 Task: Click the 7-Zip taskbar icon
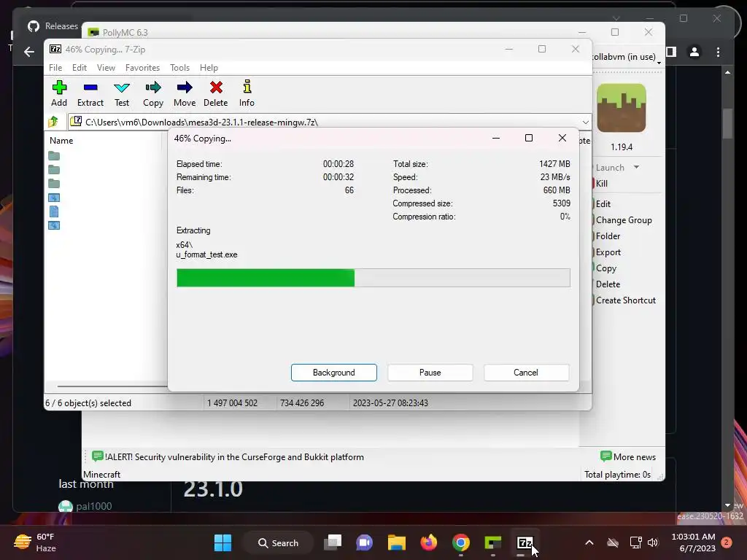525,542
